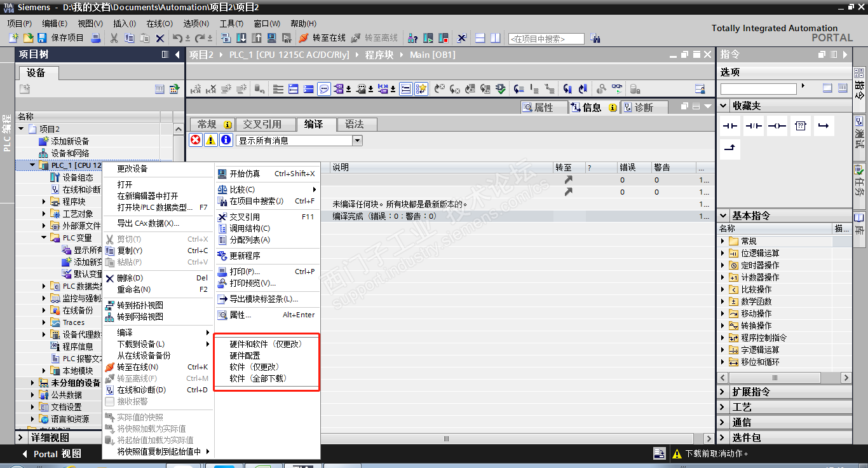The width and height of the screenshot is (868, 468).
Task: Click the split editor horizontally icon
Action: [480, 38]
